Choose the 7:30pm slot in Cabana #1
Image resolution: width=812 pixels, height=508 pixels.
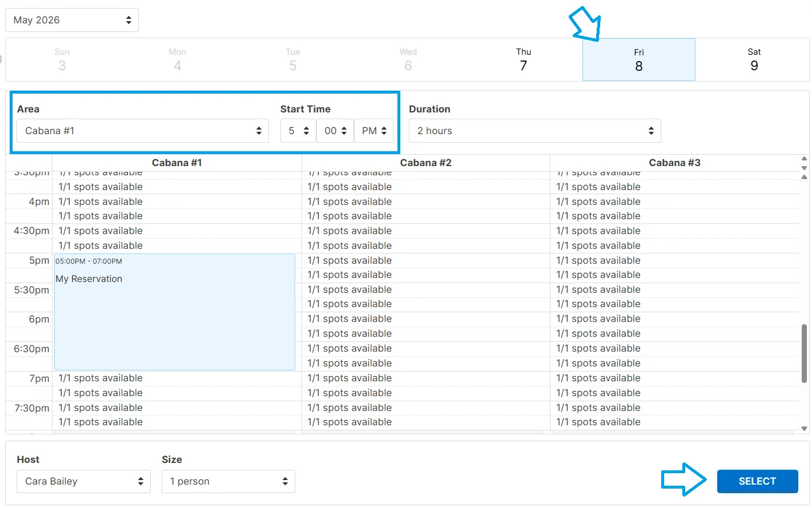(x=177, y=408)
